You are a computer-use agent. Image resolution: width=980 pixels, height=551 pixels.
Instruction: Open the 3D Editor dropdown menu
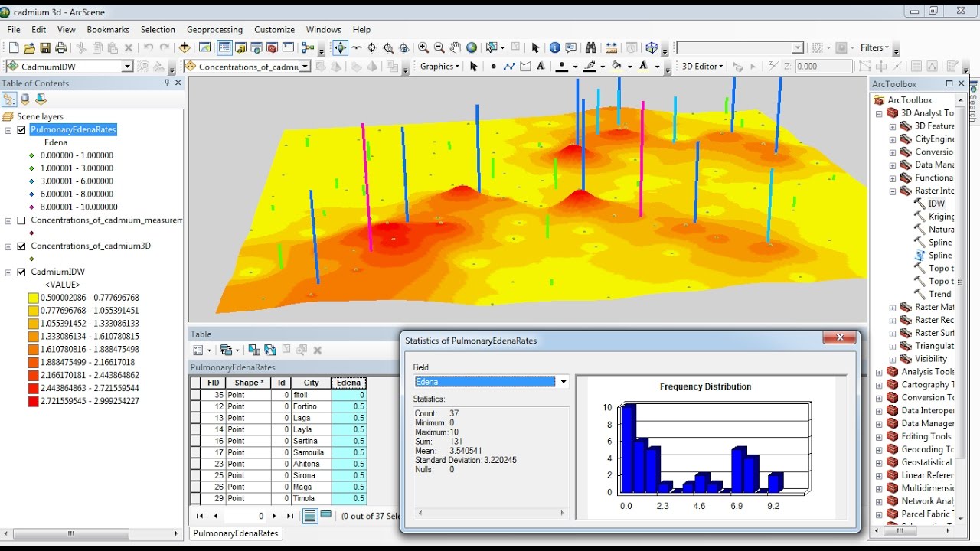tap(703, 67)
